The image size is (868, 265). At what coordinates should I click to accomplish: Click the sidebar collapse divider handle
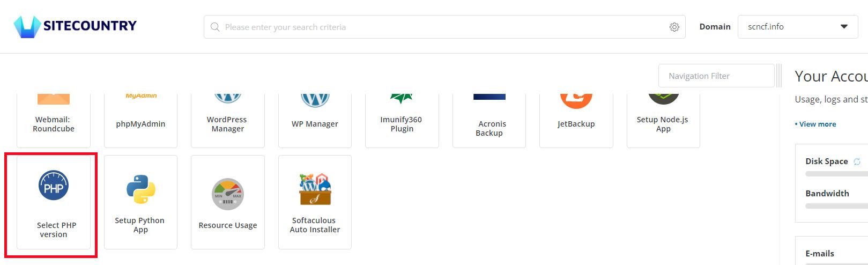tap(779, 76)
